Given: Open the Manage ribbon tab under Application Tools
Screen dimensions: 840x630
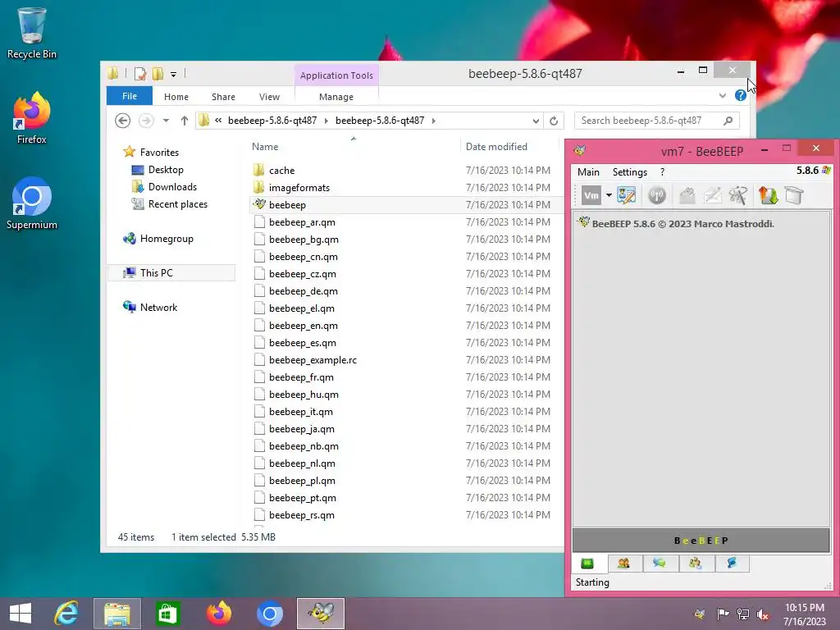Looking at the screenshot, I should point(336,97).
